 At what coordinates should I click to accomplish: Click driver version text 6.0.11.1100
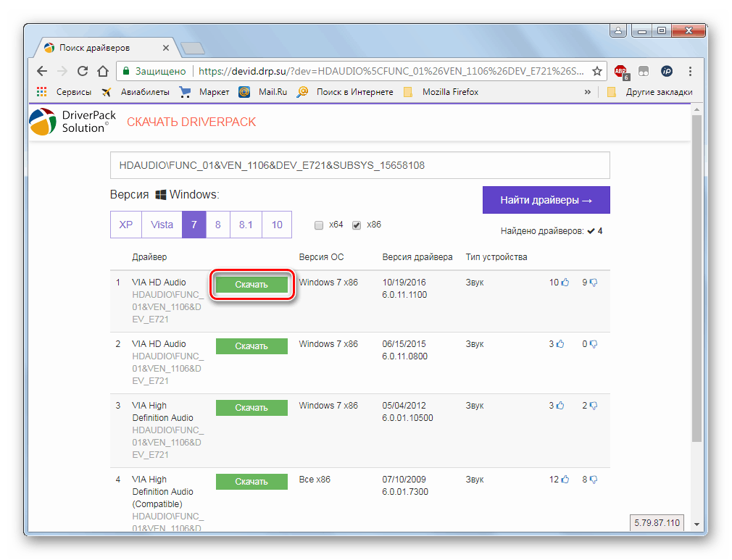coord(404,294)
